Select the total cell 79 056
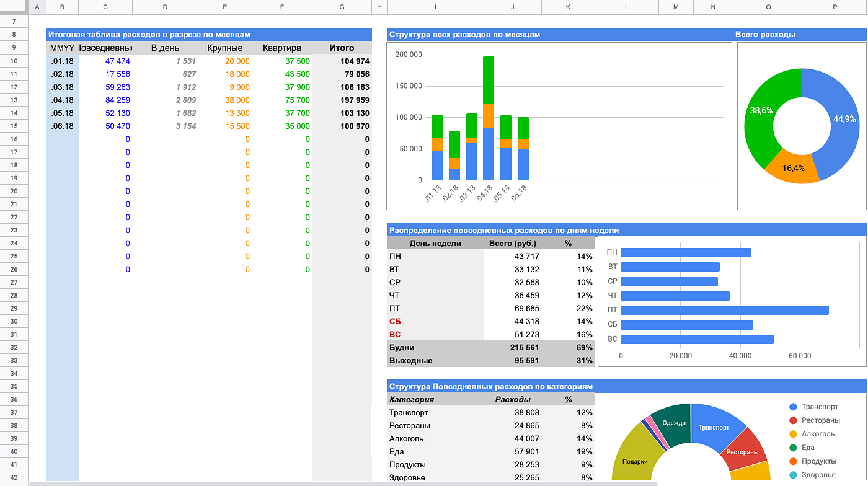Image resolution: width=868 pixels, height=486 pixels. 342,74
